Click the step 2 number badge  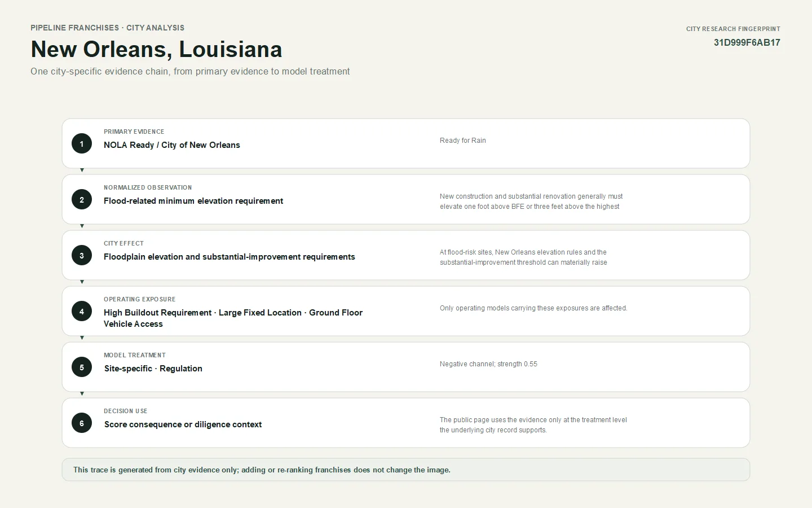coord(82,199)
